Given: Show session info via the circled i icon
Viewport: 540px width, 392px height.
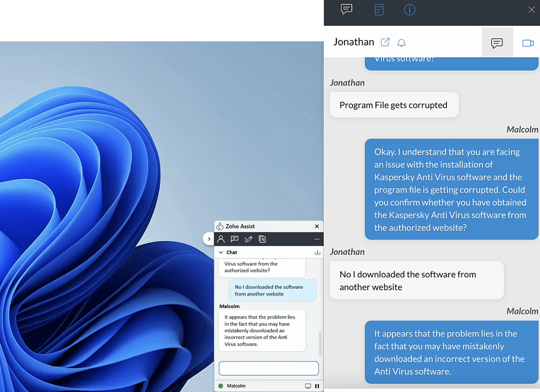Looking at the screenshot, I should [x=409, y=10].
